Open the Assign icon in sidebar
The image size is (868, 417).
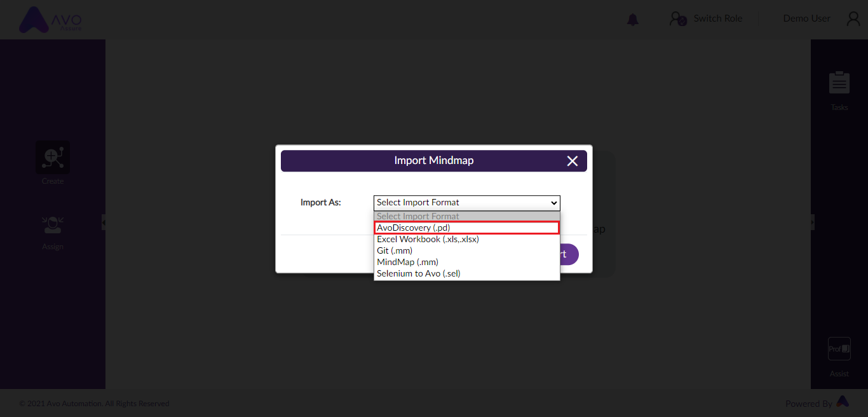(53, 225)
